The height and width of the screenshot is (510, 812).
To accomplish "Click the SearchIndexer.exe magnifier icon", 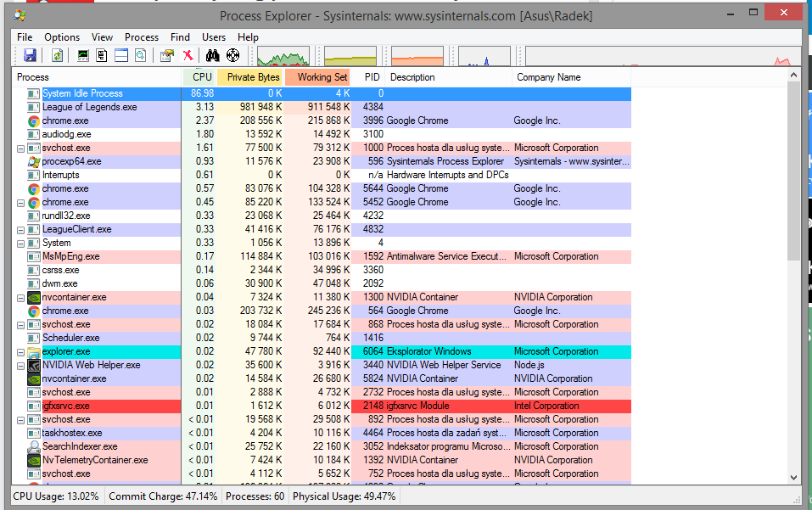I will 34,447.
